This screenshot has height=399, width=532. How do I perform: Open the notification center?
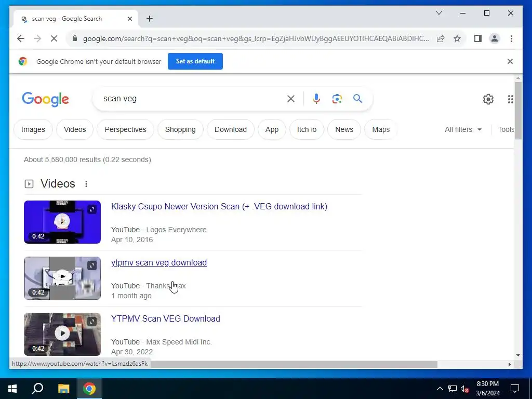[x=515, y=389]
